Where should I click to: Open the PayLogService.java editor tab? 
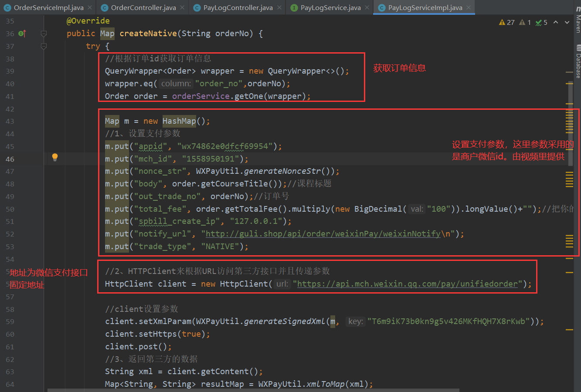point(330,7)
